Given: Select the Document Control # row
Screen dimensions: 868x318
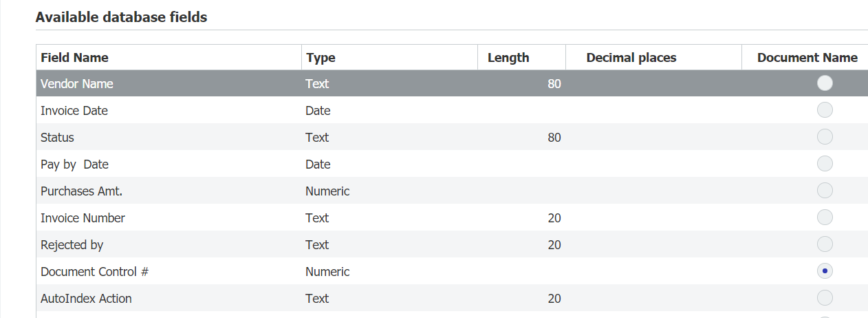Looking at the screenshot, I should coord(94,272).
